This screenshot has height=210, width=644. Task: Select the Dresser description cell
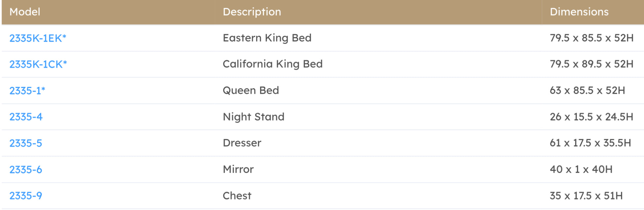(x=242, y=143)
